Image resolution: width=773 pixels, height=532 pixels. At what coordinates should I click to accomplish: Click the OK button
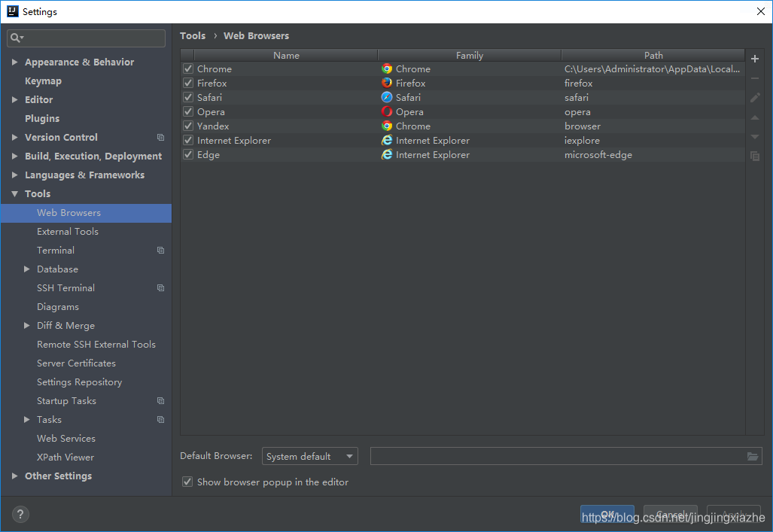point(607,514)
